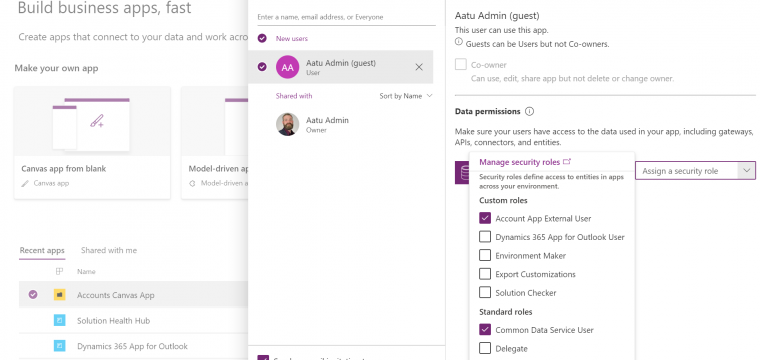Click the Aatu Admin owner profile photo
The height and width of the screenshot is (360, 760).
(287, 125)
